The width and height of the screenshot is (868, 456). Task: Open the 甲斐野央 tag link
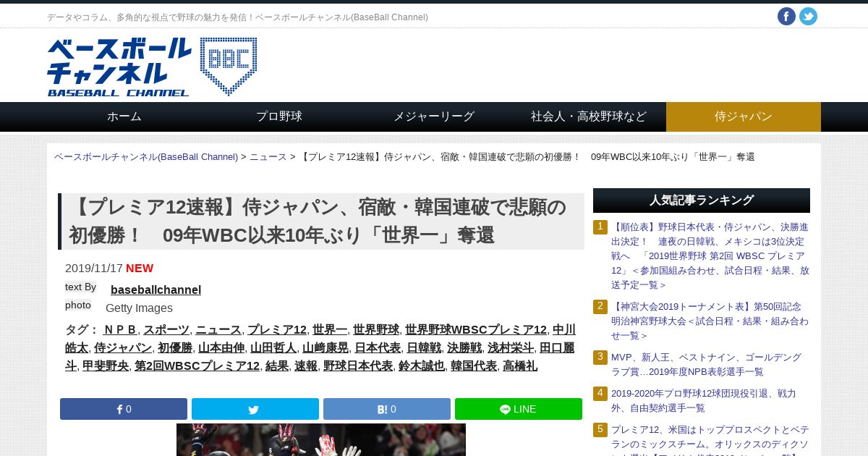tap(106, 366)
